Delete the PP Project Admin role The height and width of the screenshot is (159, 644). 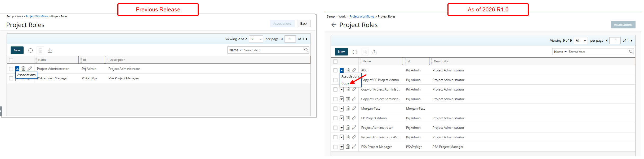(348, 118)
